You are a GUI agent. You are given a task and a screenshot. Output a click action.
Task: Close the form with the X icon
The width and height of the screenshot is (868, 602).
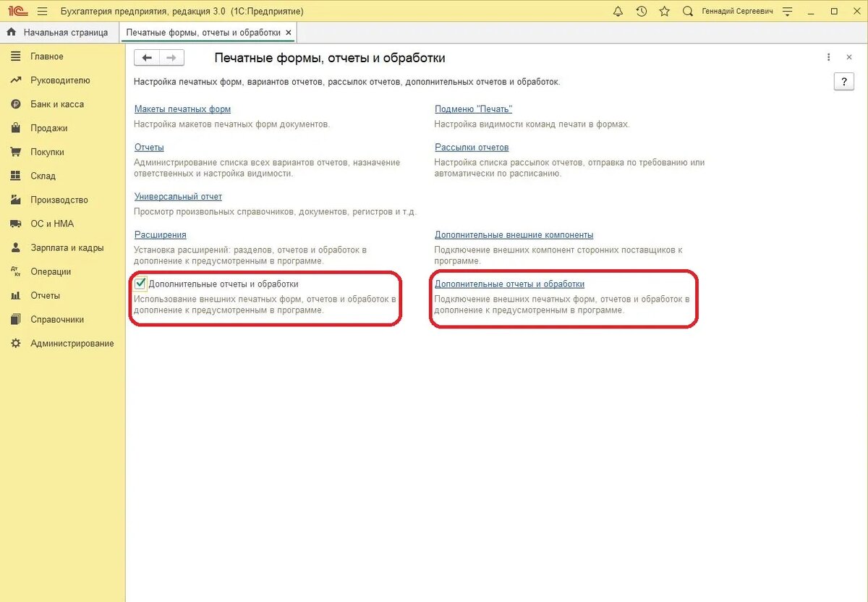[849, 57]
